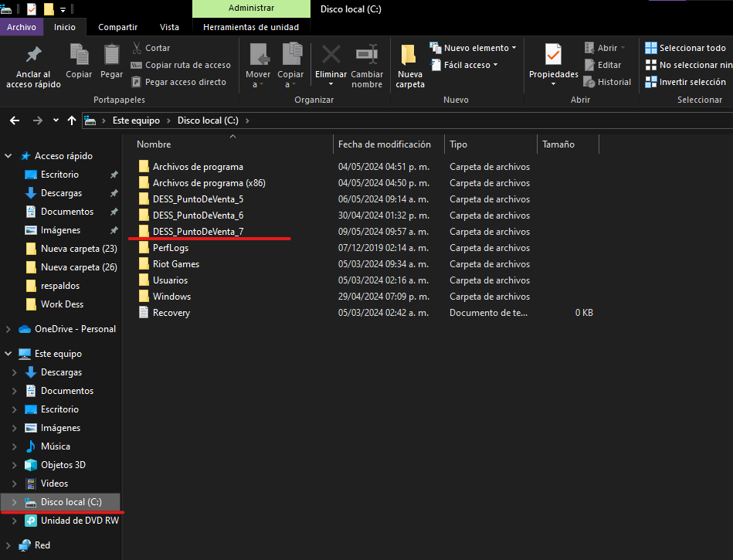Open the Fácil acceso dropdown
This screenshot has width=733, height=560.
coord(463,65)
